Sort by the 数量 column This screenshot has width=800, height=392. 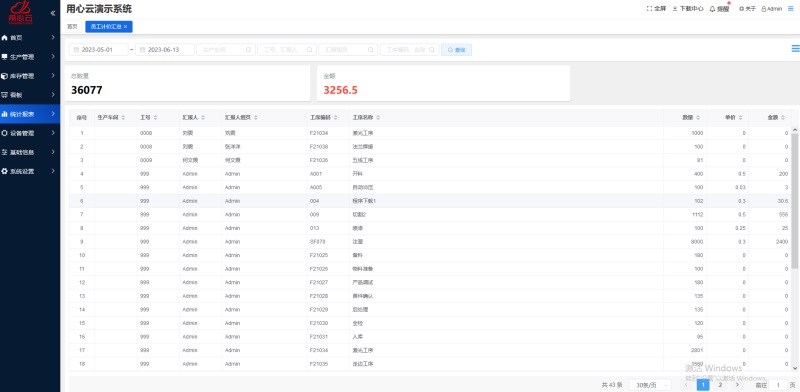click(698, 118)
